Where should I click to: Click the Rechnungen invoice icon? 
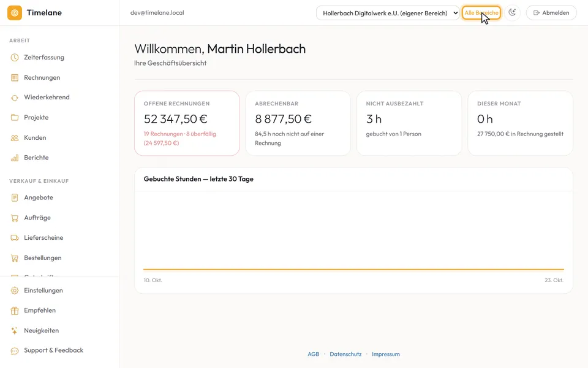(15, 78)
